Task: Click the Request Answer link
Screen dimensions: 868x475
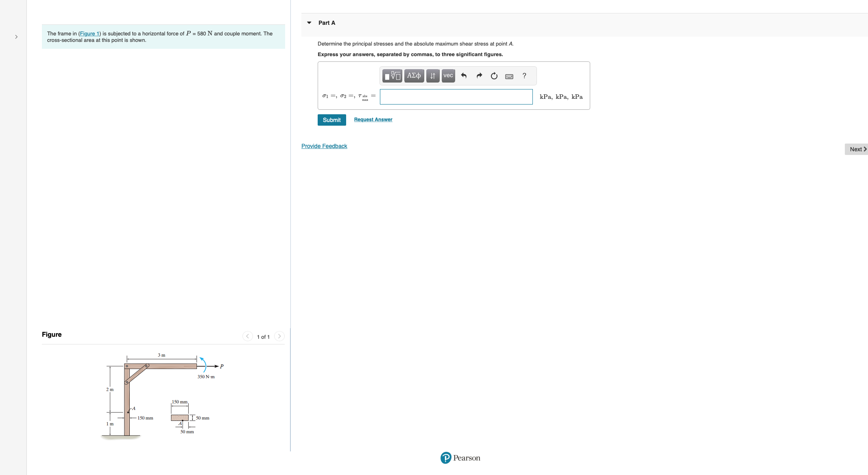Action: [373, 120]
